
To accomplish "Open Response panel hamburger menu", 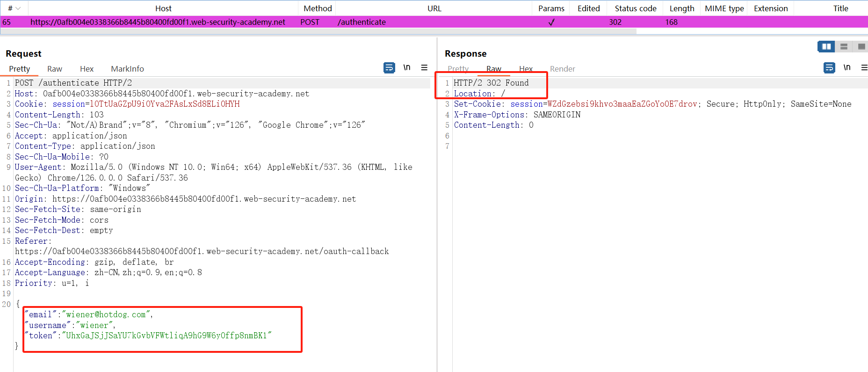I will coord(864,68).
